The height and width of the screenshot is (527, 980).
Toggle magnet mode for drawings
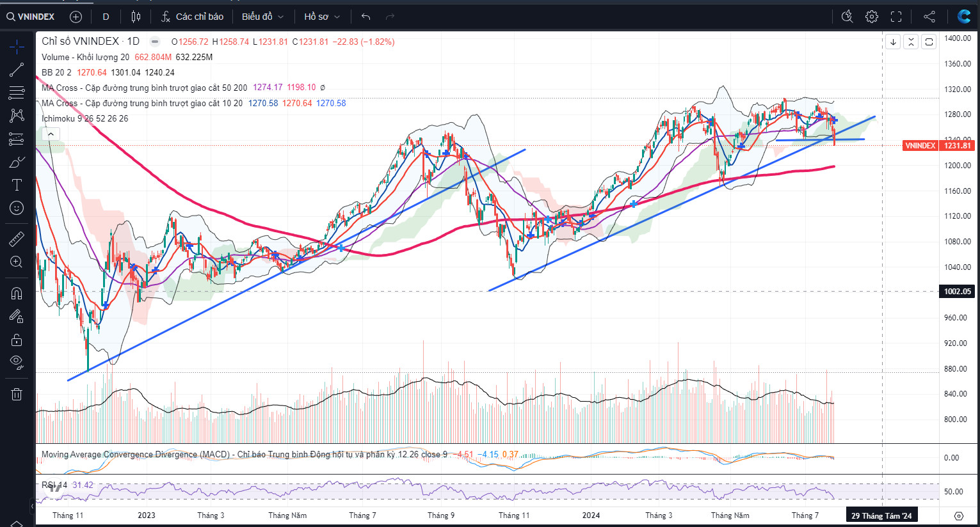click(x=17, y=294)
